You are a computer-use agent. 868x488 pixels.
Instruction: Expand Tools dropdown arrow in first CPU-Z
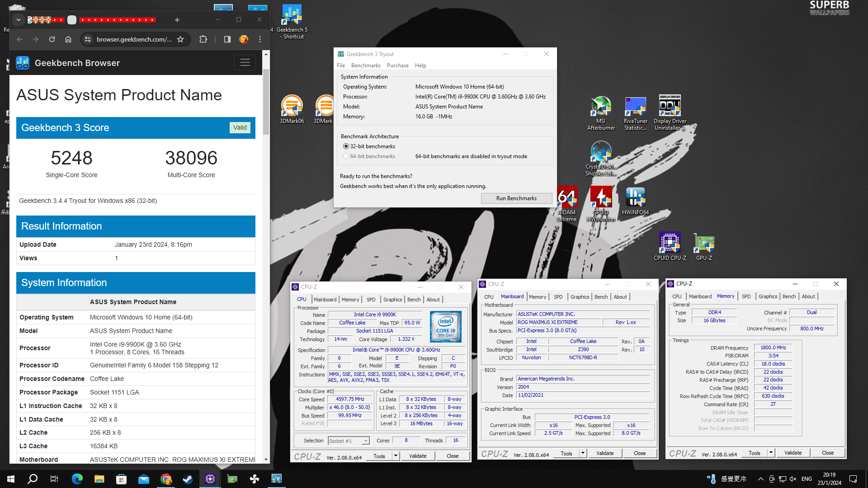click(x=396, y=456)
